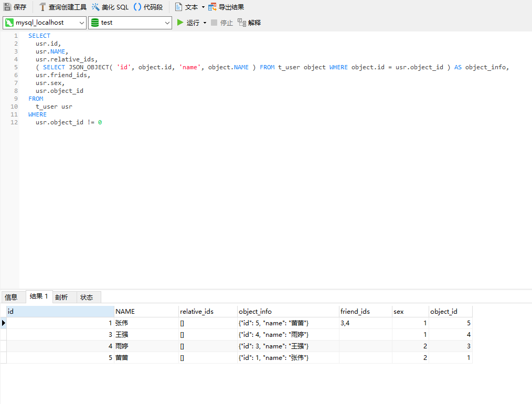This screenshot has height=404, width=532.
Task: Expand the Text (文本) dropdown arrow
Action: click(203, 7)
